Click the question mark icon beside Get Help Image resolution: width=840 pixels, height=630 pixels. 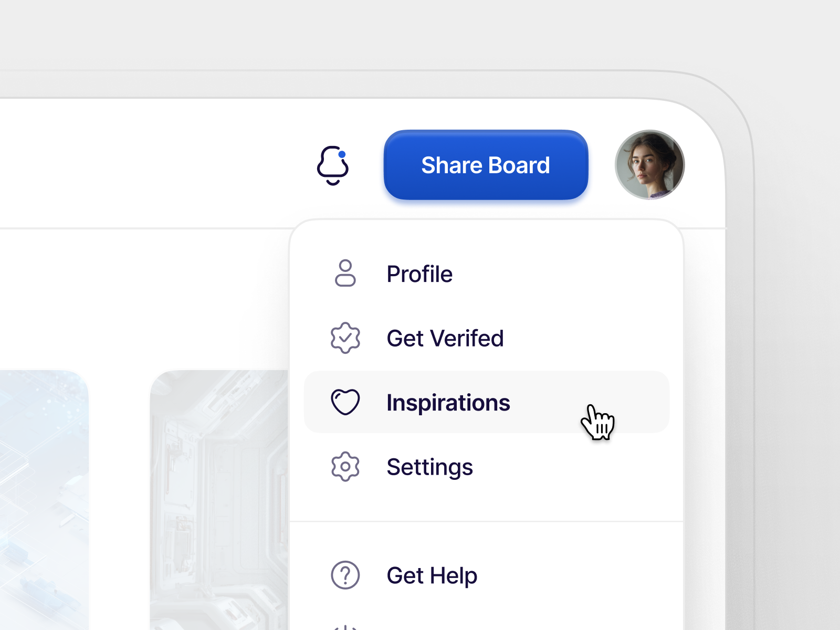point(345,575)
